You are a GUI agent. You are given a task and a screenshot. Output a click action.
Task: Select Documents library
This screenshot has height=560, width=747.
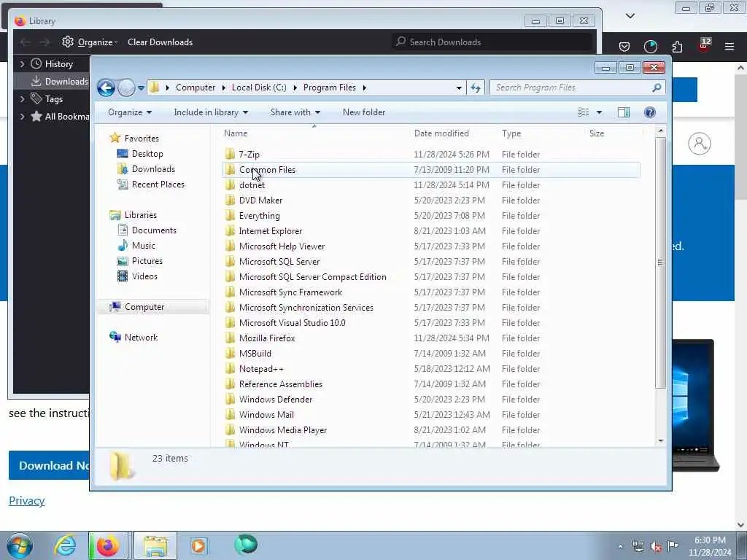tap(154, 230)
